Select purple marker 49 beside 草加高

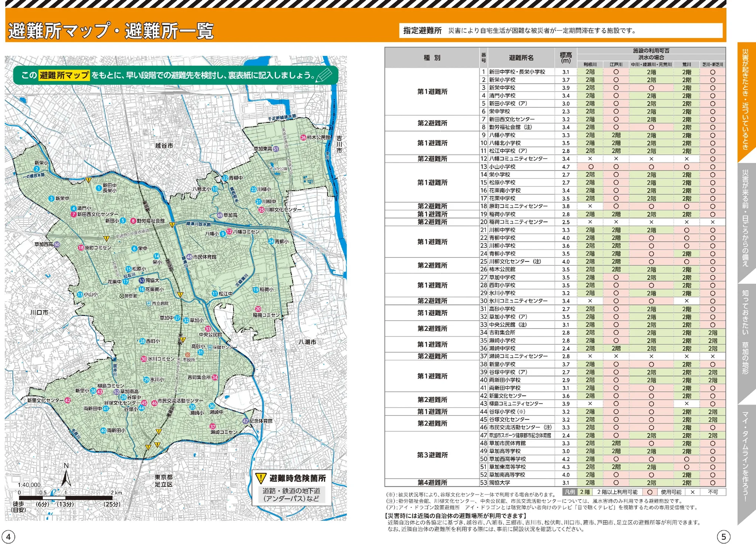(x=220, y=215)
